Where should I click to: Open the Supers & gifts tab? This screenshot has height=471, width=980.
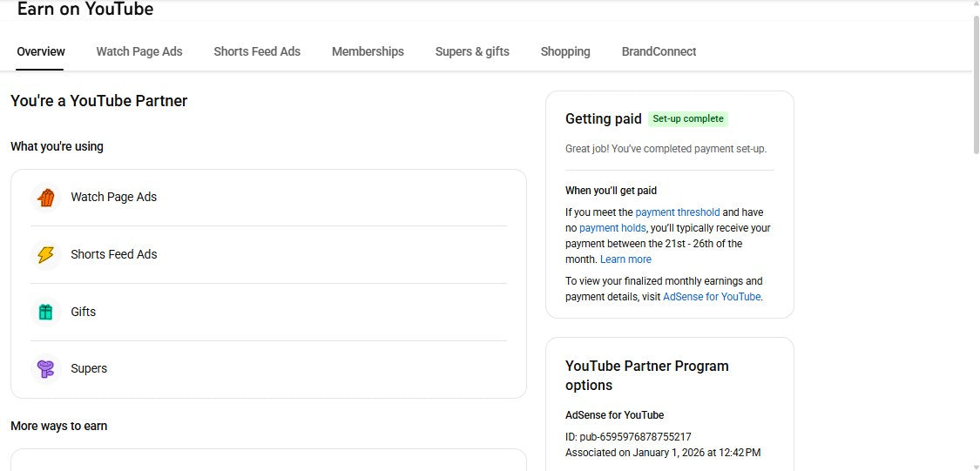click(x=472, y=51)
